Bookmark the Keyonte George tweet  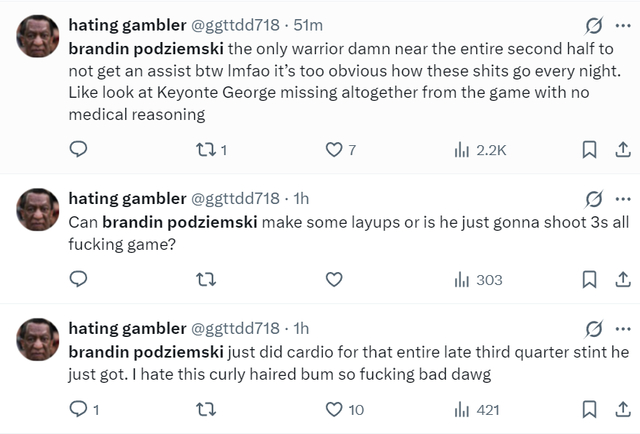(x=590, y=150)
